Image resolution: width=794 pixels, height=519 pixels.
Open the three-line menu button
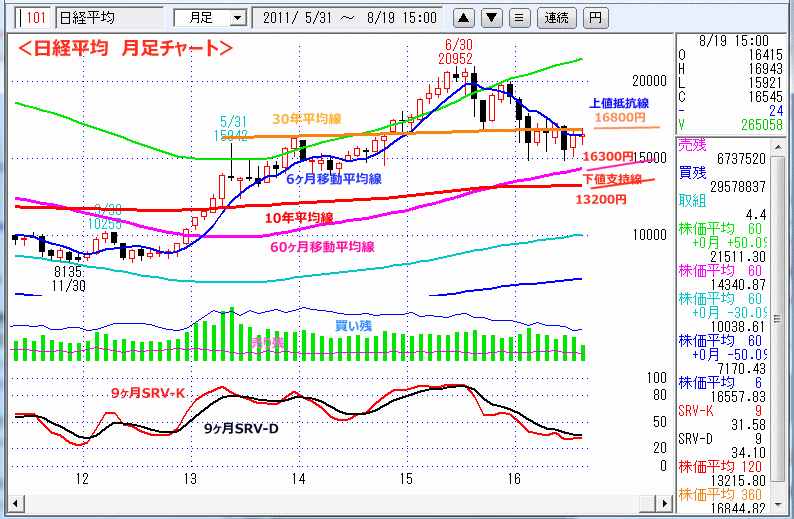pyautogui.click(x=519, y=18)
